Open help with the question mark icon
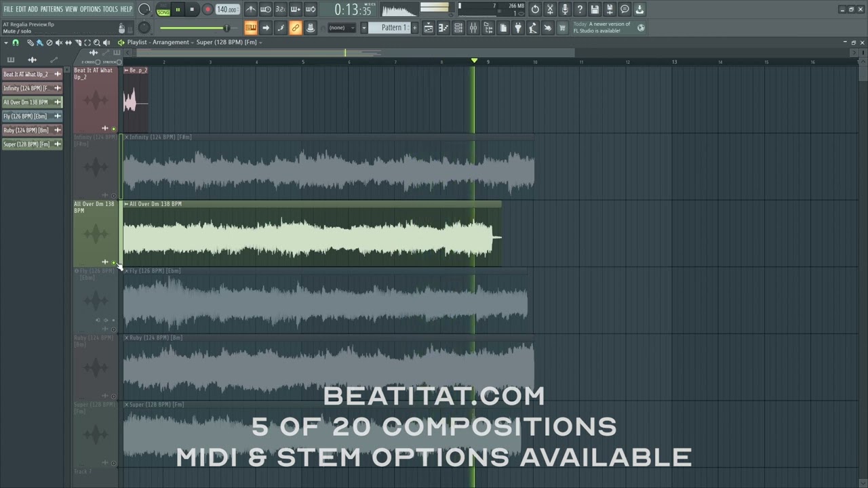The width and height of the screenshot is (868, 488). click(580, 9)
